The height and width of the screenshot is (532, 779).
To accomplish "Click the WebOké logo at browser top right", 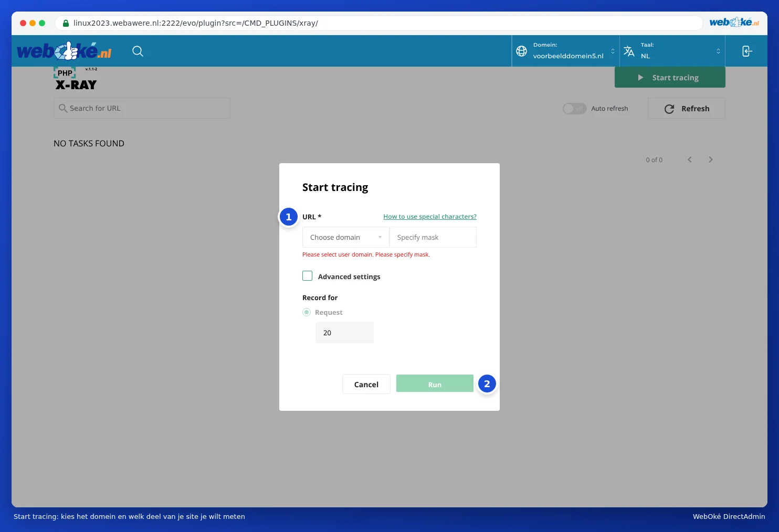I will pyautogui.click(x=734, y=22).
